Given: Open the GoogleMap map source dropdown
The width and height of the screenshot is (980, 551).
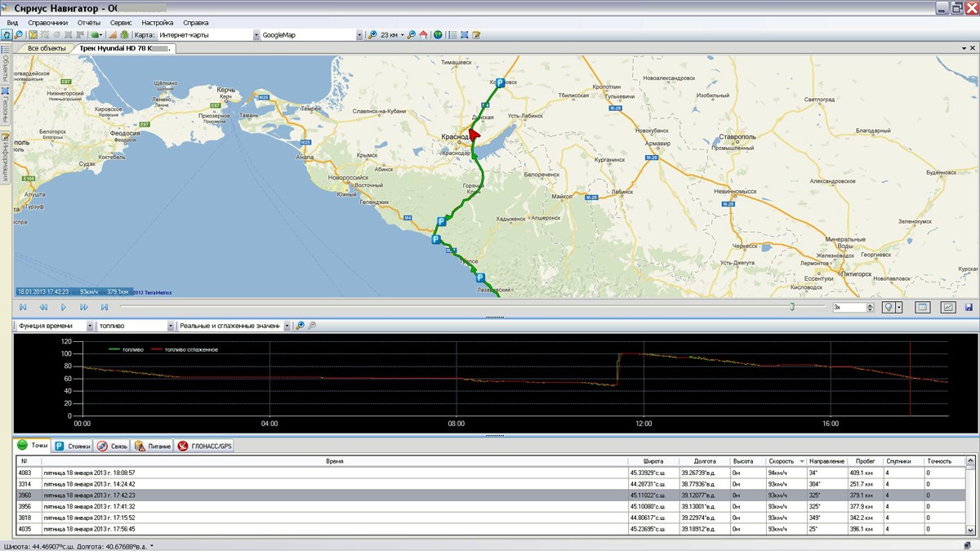Looking at the screenshot, I should [359, 35].
